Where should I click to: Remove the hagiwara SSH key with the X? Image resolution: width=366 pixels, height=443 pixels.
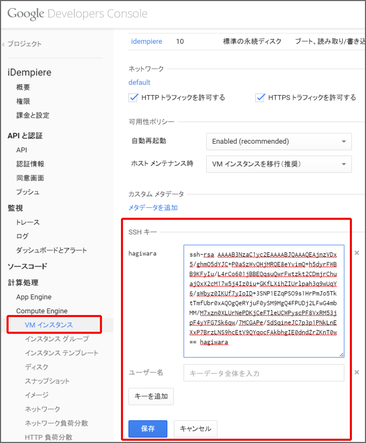(x=357, y=253)
